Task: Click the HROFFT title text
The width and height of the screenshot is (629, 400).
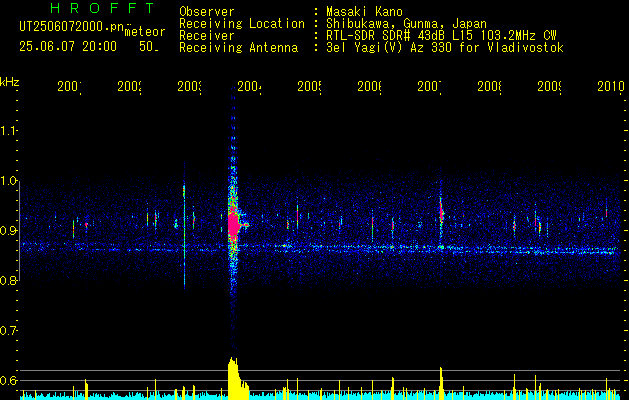Action: point(102,8)
